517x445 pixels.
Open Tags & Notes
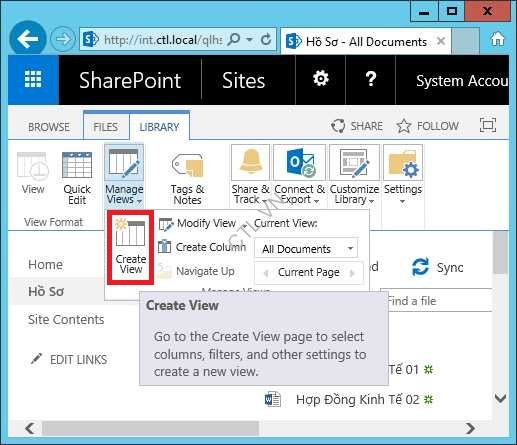click(x=187, y=179)
